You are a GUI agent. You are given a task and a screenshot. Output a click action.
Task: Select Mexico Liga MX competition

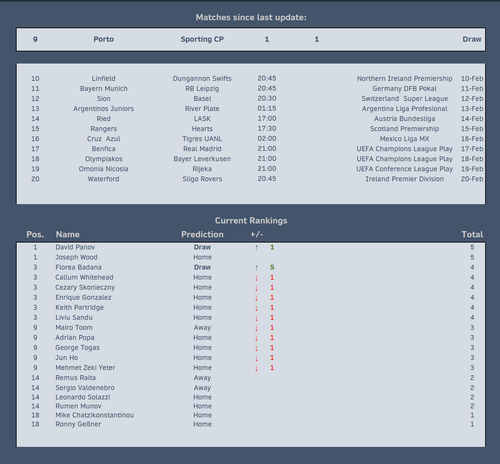pos(404,139)
